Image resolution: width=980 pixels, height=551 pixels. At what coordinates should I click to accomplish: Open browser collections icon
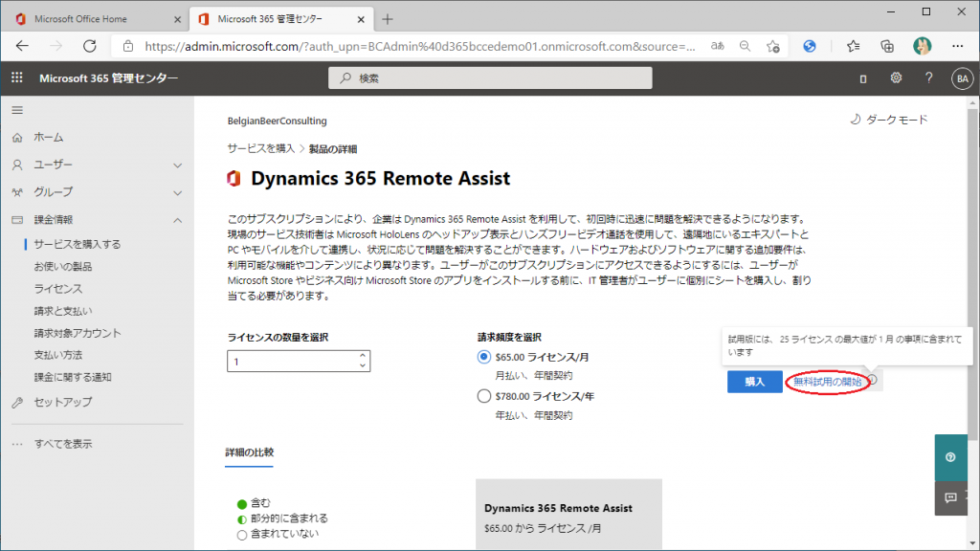pos(887,46)
